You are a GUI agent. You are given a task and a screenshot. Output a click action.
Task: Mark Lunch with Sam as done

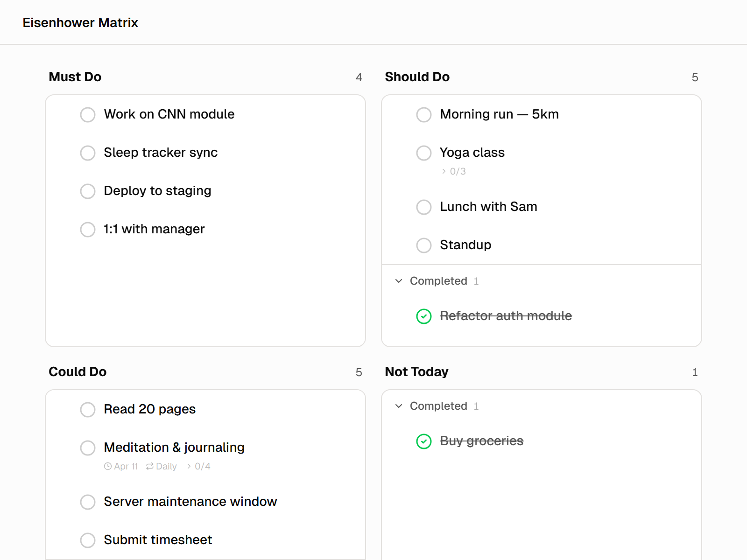(423, 207)
